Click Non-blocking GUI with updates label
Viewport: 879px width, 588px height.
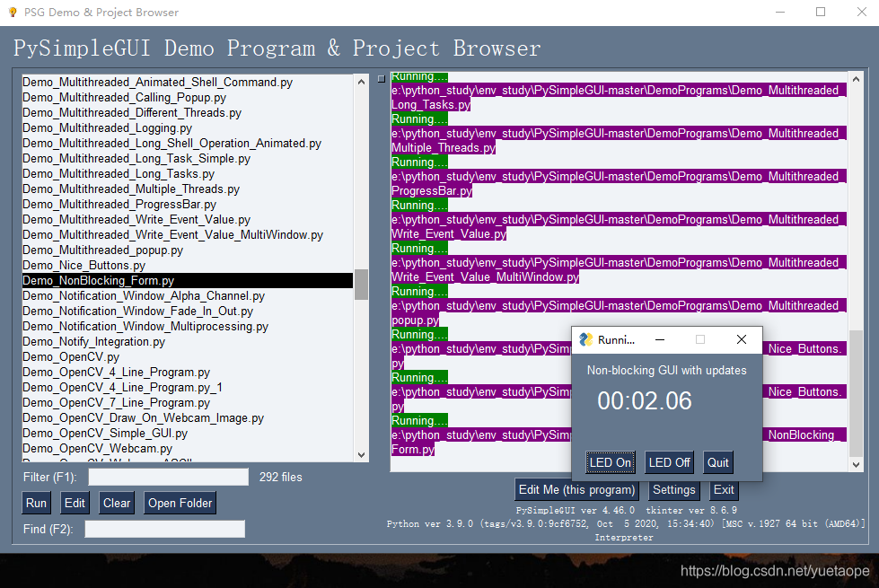tap(666, 371)
